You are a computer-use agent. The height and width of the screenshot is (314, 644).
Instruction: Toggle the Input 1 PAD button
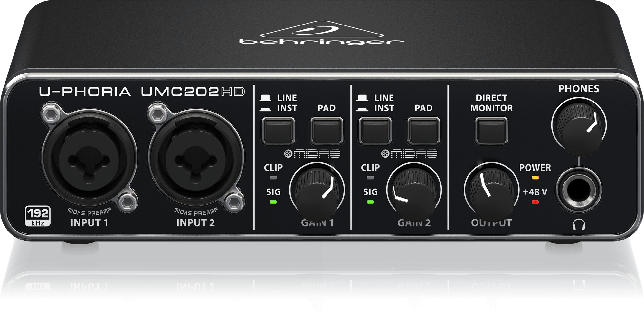327,131
